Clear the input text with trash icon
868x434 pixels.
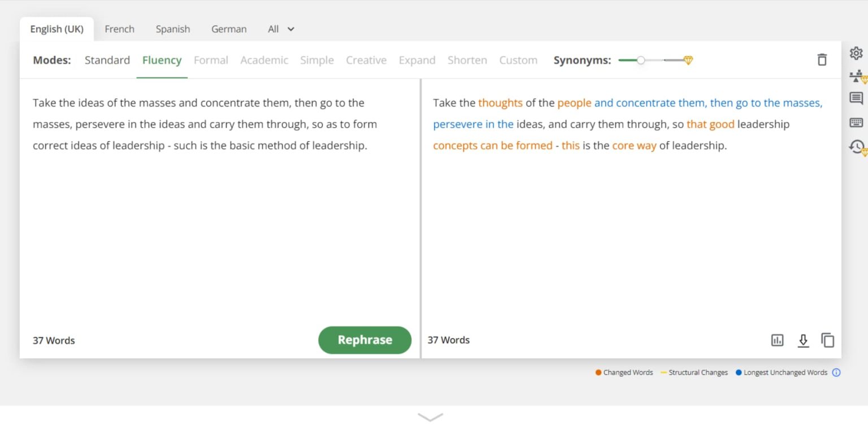pos(822,59)
